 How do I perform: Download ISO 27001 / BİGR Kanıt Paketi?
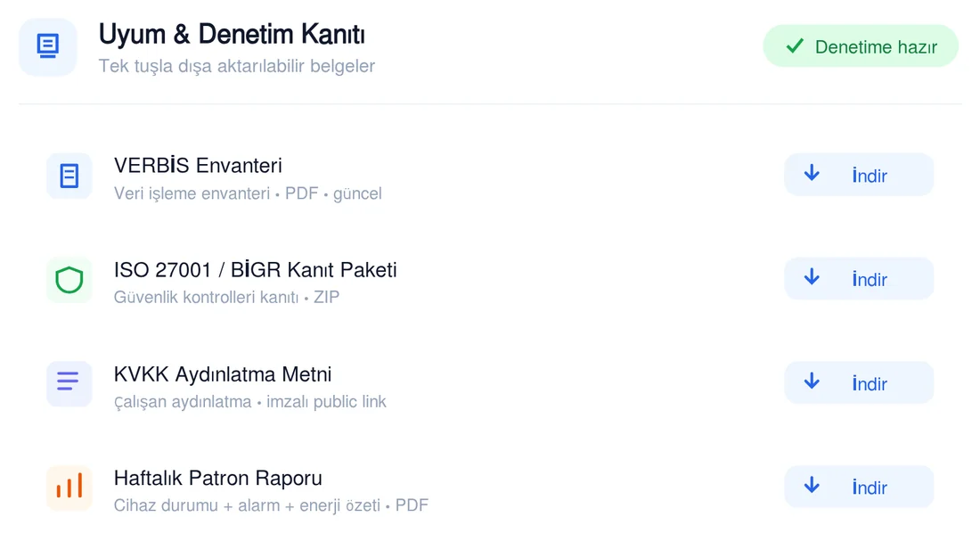pos(859,278)
